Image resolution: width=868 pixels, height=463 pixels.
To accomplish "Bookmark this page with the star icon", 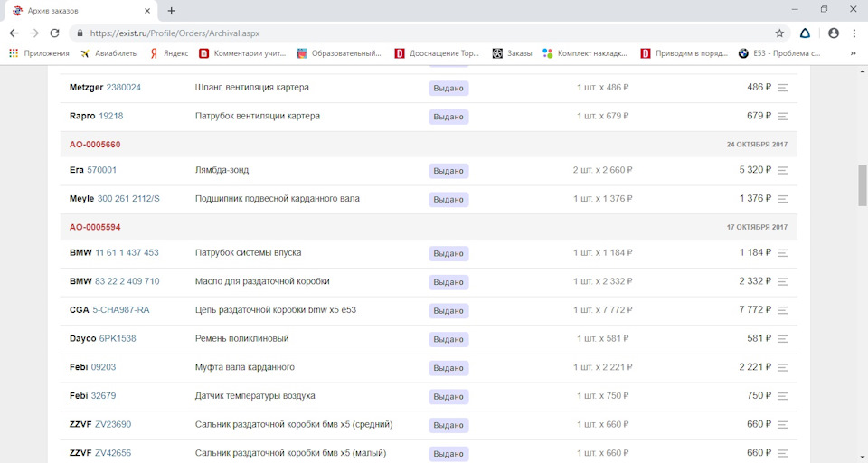I will [x=779, y=33].
